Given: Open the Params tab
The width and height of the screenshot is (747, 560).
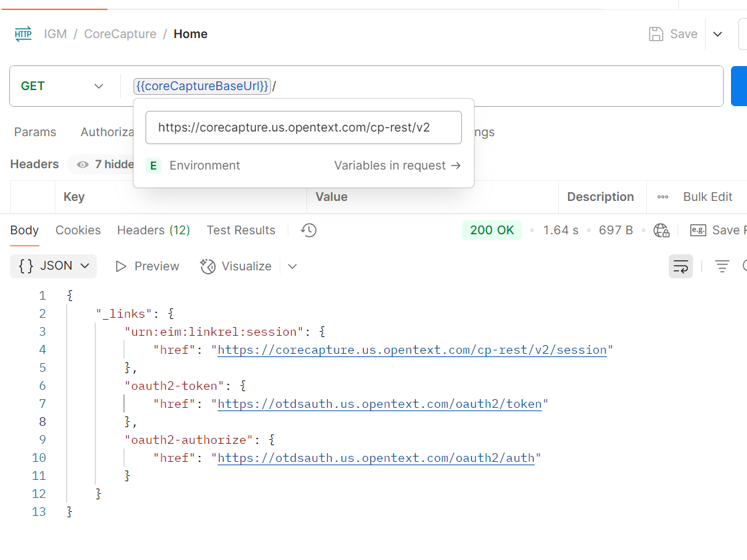Looking at the screenshot, I should click(35, 132).
